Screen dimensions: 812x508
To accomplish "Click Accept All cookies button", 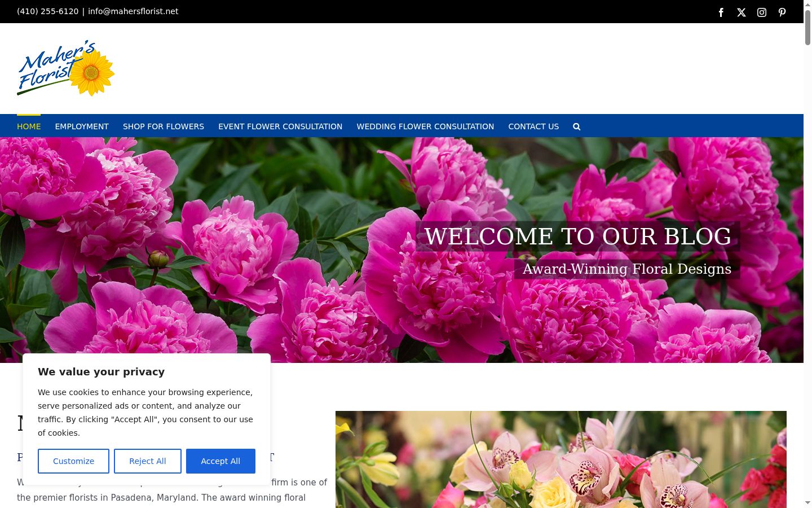I will pos(220,461).
